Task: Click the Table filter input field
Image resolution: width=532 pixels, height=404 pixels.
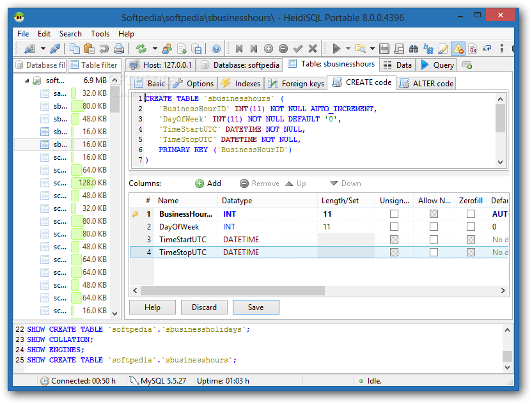Action: click(x=93, y=65)
